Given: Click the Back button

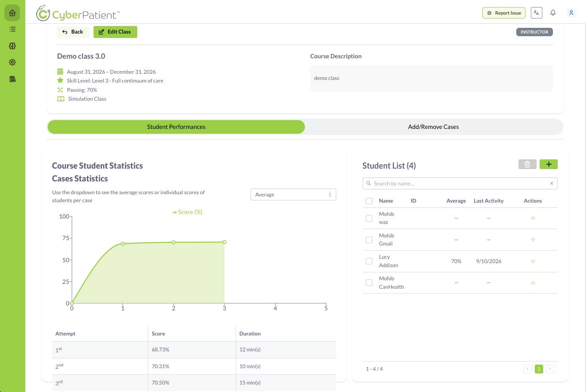Looking at the screenshot, I should click(73, 32).
